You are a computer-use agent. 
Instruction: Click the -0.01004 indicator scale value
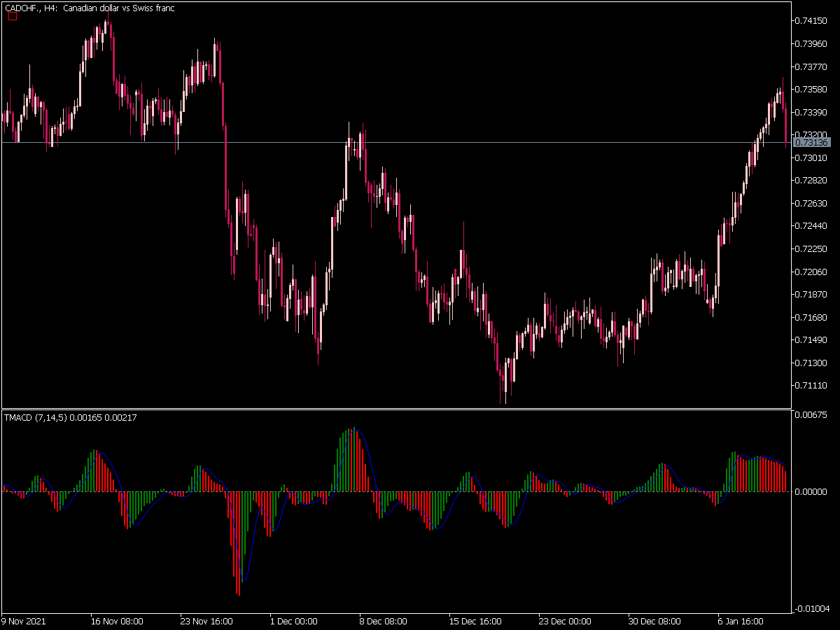pyautogui.click(x=812, y=608)
